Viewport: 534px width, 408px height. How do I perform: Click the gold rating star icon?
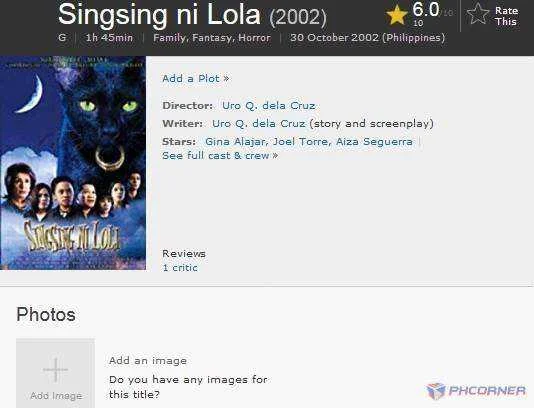(x=397, y=16)
